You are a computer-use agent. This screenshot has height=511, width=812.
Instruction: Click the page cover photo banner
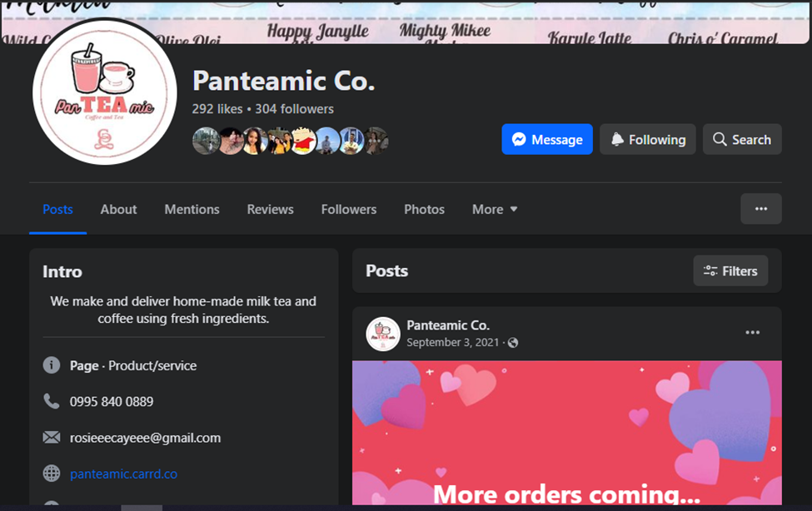pyautogui.click(x=406, y=22)
